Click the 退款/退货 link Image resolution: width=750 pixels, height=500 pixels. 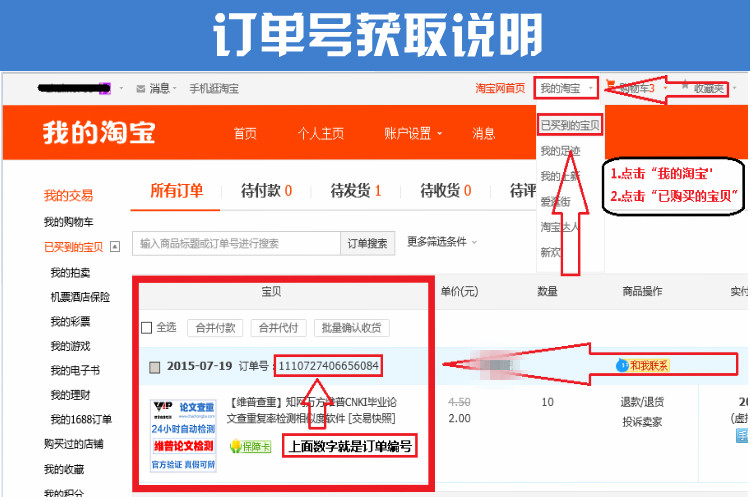coord(642,402)
